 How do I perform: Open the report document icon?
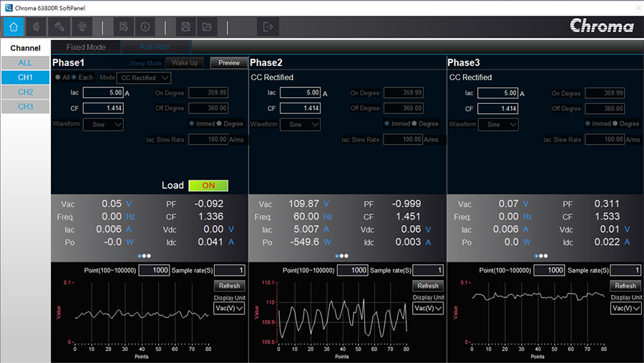coord(123,26)
